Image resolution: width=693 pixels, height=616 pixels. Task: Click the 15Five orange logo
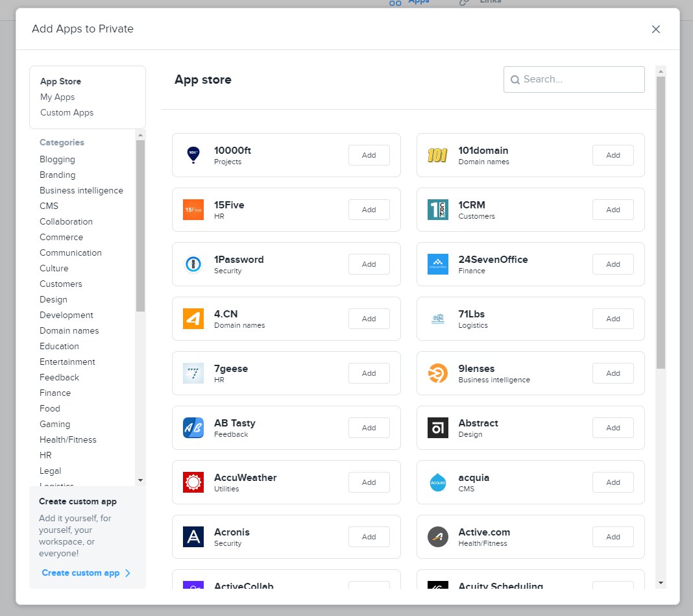coord(193,210)
